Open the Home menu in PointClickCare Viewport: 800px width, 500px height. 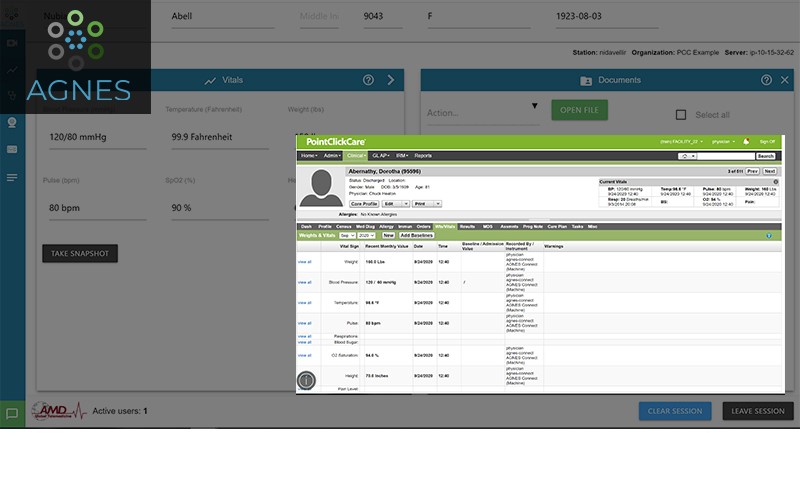pos(310,156)
